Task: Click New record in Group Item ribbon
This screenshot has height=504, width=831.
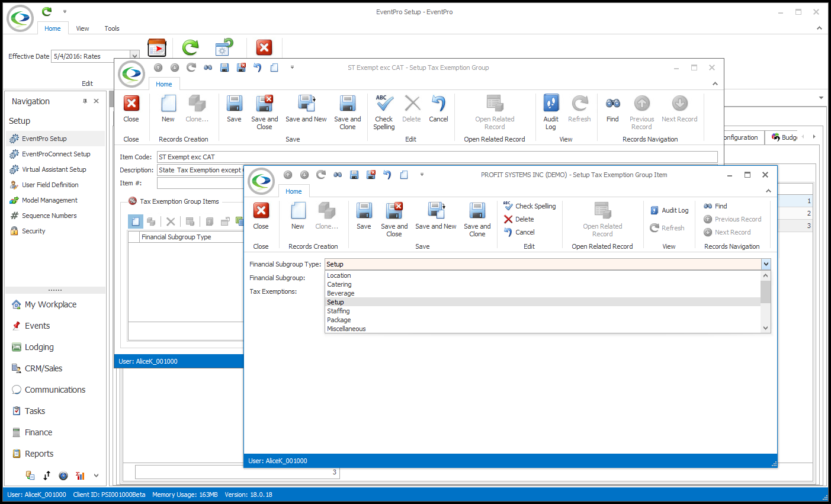Action: tap(298, 216)
